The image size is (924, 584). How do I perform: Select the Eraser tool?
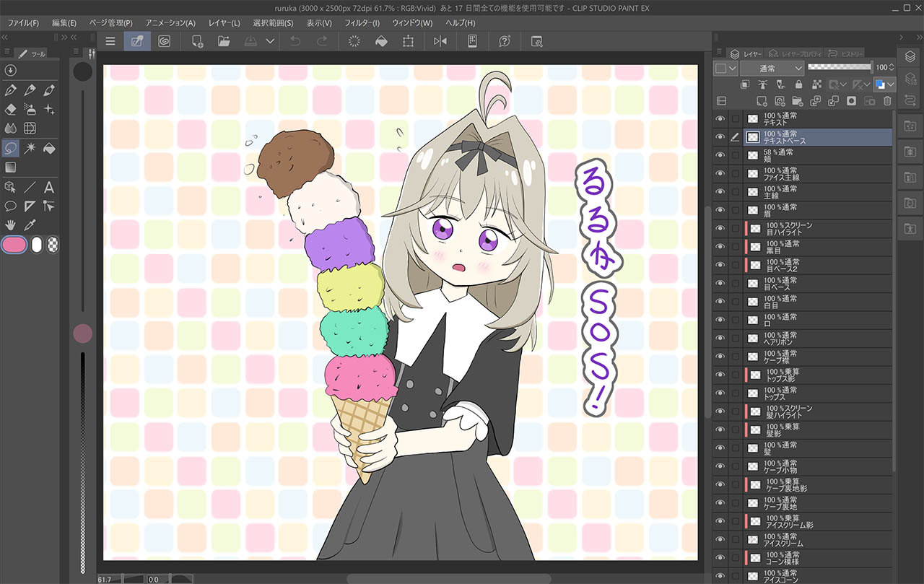click(11, 109)
